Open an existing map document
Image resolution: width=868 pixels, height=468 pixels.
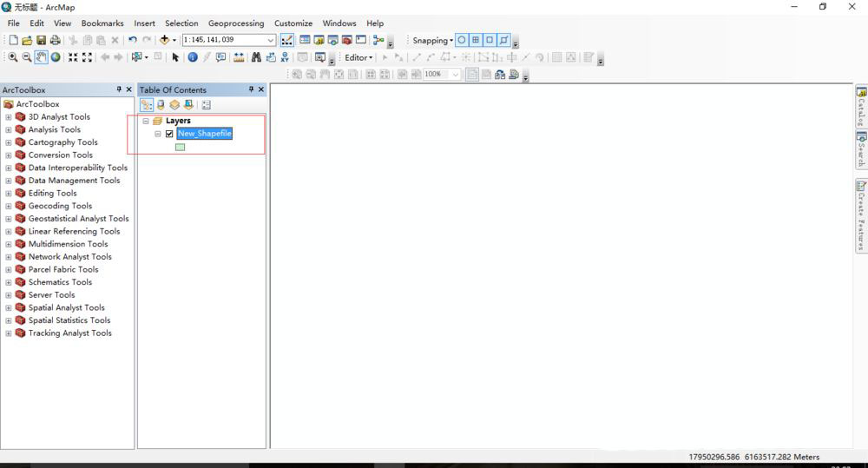pyautogui.click(x=27, y=40)
